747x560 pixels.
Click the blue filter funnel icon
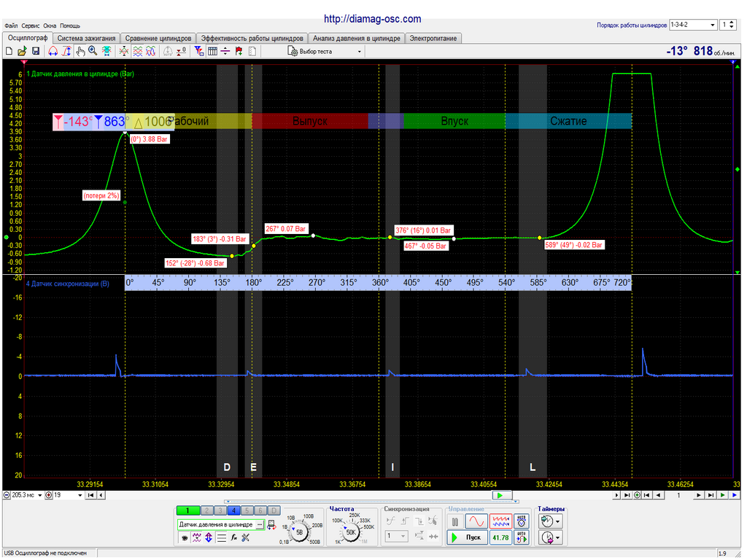[x=198, y=51]
